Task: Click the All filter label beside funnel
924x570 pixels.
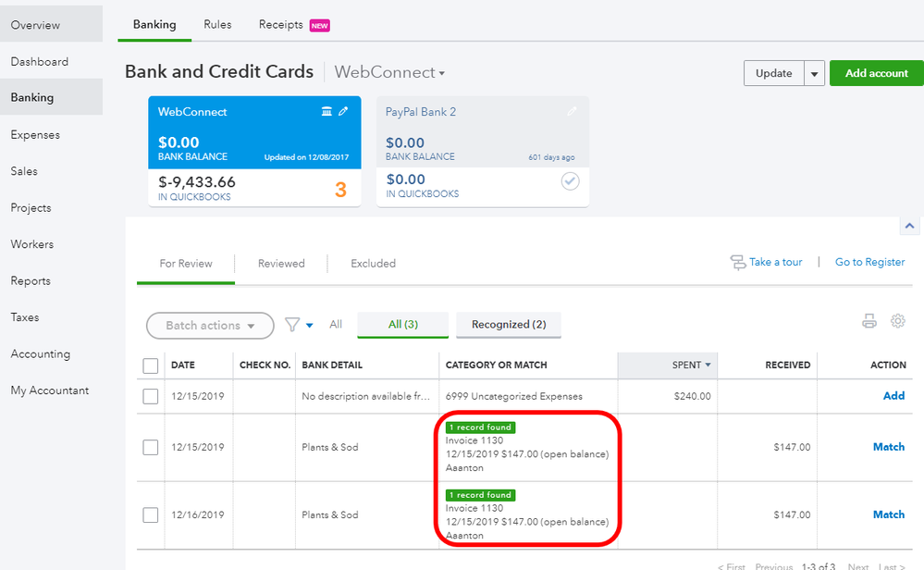Action: pyautogui.click(x=336, y=325)
